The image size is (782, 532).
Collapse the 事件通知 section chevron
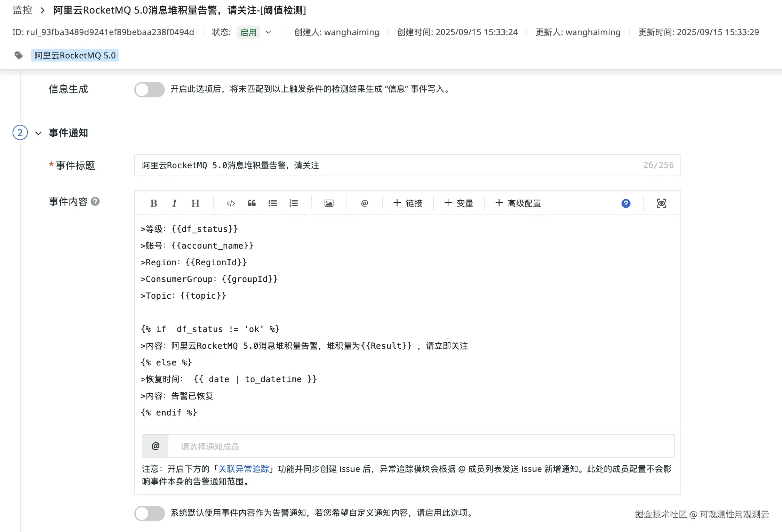coord(39,133)
